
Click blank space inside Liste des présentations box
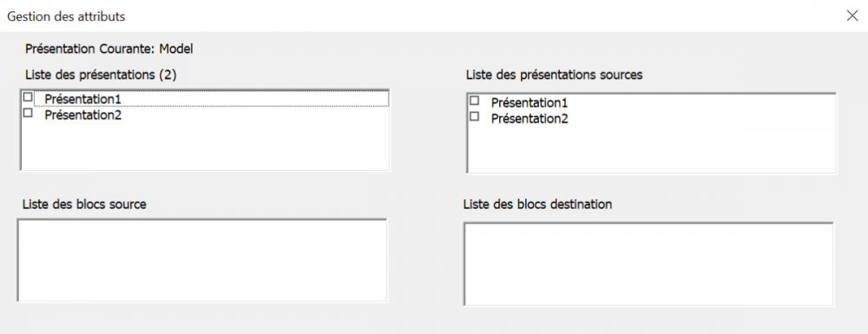pos(205,147)
